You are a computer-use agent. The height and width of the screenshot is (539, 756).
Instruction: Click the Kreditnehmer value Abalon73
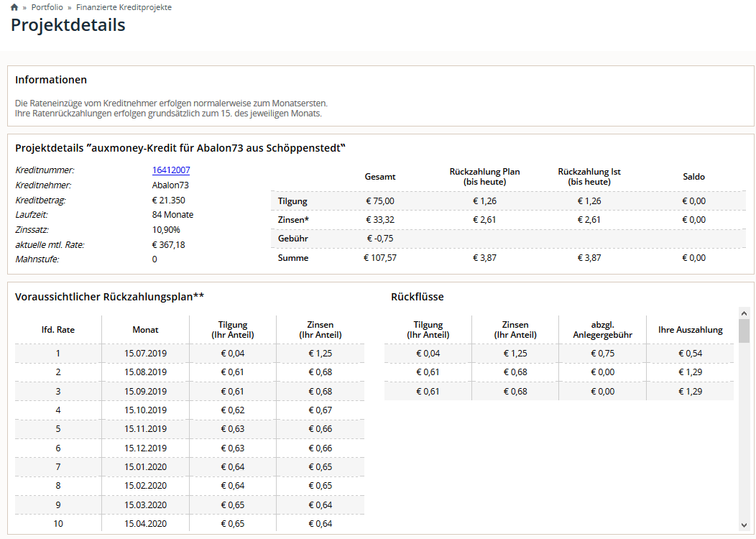[x=171, y=185]
